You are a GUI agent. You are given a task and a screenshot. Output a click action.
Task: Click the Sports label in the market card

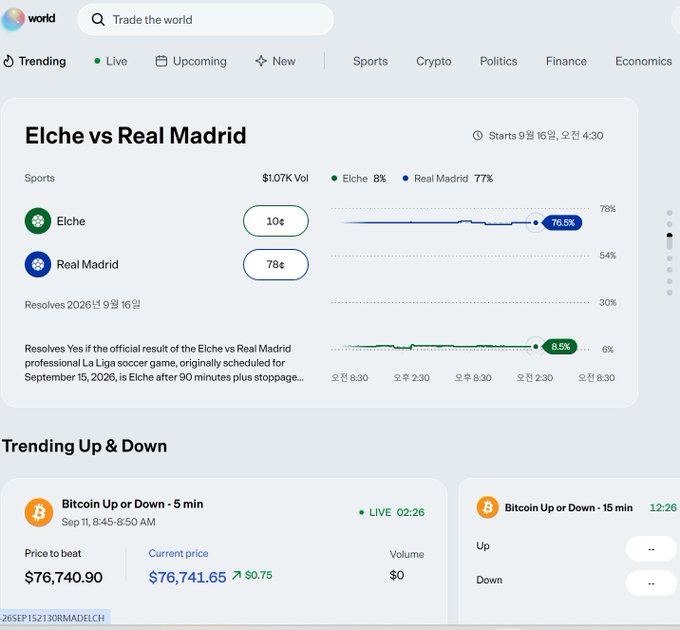pyautogui.click(x=39, y=178)
